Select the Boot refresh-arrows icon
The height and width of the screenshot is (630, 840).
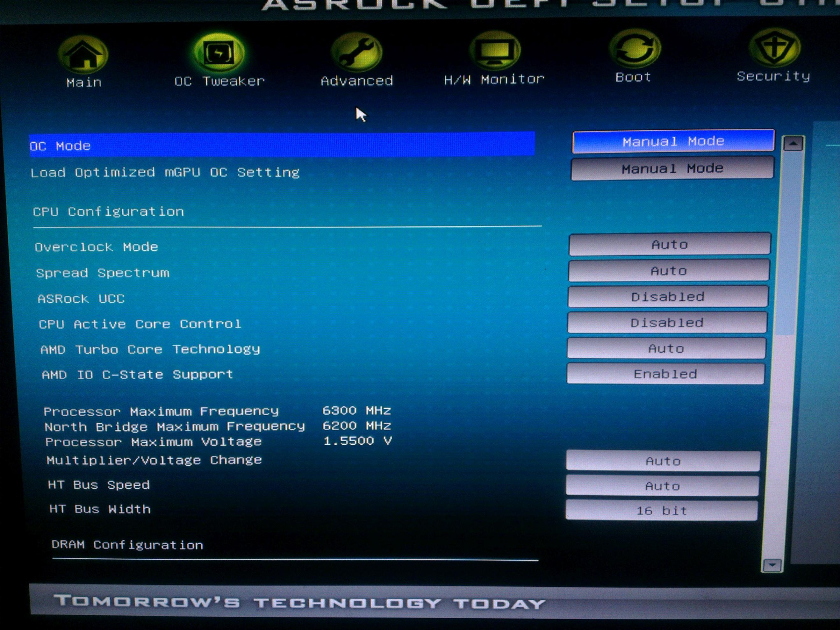635,49
